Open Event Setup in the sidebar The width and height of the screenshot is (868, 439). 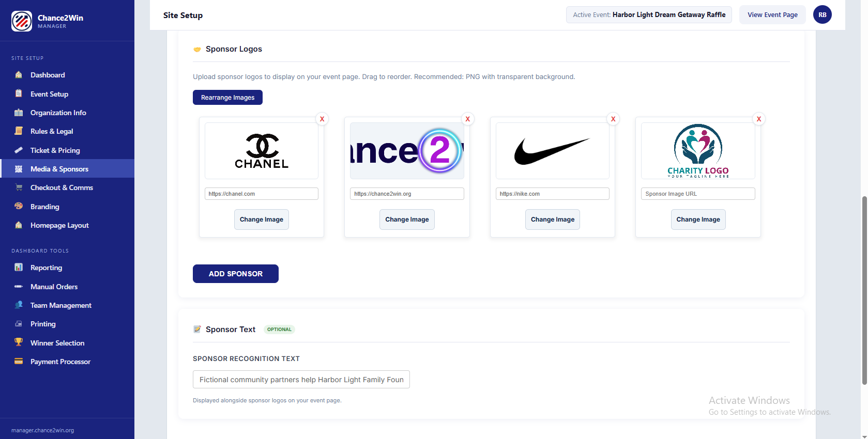[x=67, y=94]
